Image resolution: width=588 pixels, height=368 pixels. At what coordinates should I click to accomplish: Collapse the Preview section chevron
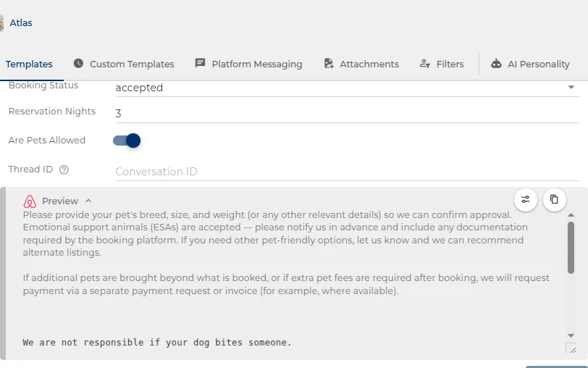point(88,201)
